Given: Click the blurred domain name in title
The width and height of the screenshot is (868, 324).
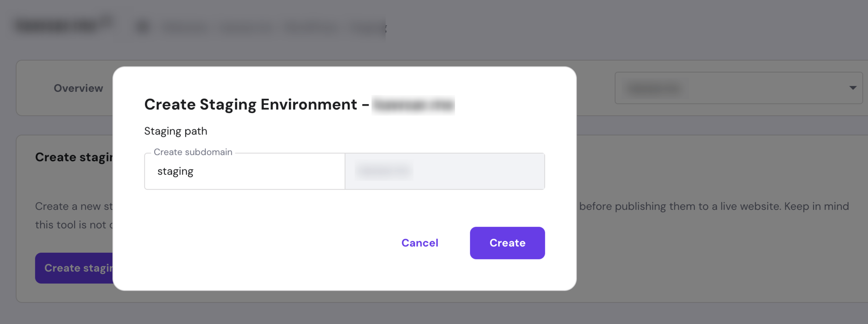Looking at the screenshot, I should click(413, 105).
